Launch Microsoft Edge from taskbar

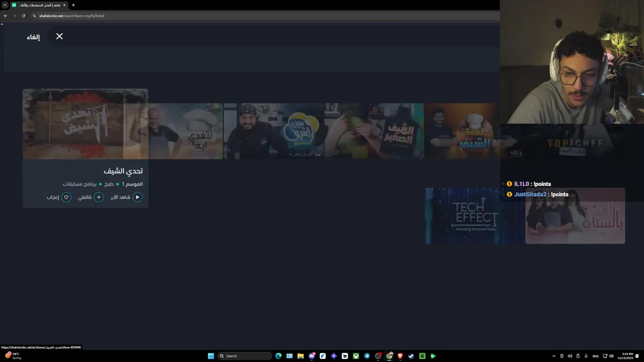coord(278,356)
